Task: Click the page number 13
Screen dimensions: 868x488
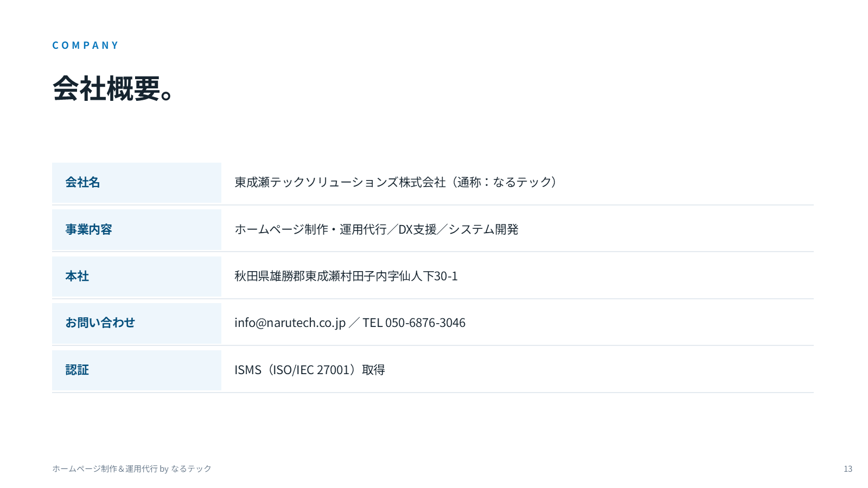Action: click(x=848, y=469)
